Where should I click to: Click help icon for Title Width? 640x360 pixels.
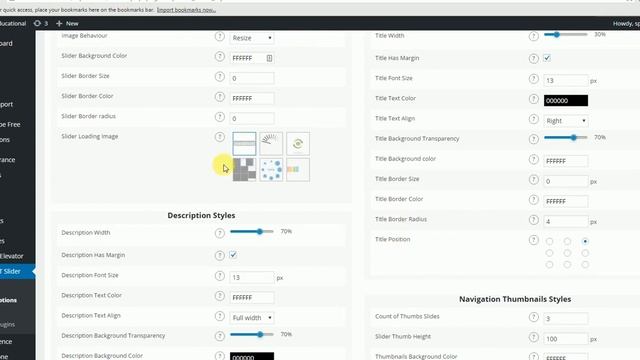(x=533, y=36)
